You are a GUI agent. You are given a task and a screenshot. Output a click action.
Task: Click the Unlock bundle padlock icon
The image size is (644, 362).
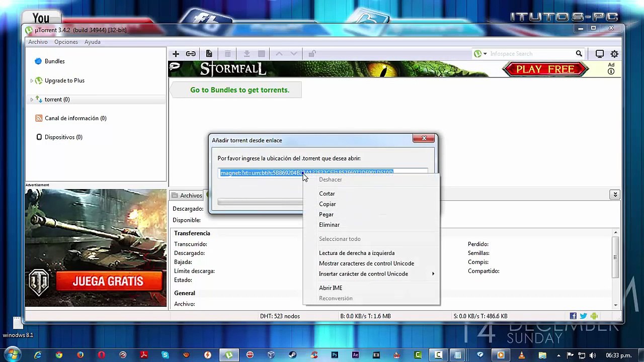(x=312, y=54)
